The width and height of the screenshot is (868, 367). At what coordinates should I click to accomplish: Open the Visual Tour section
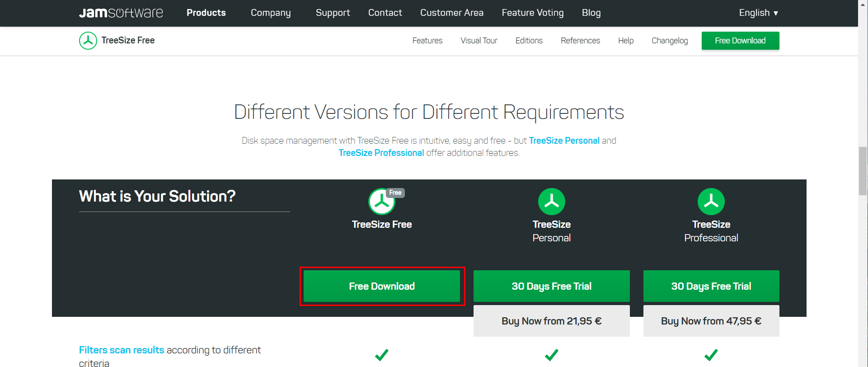click(479, 41)
